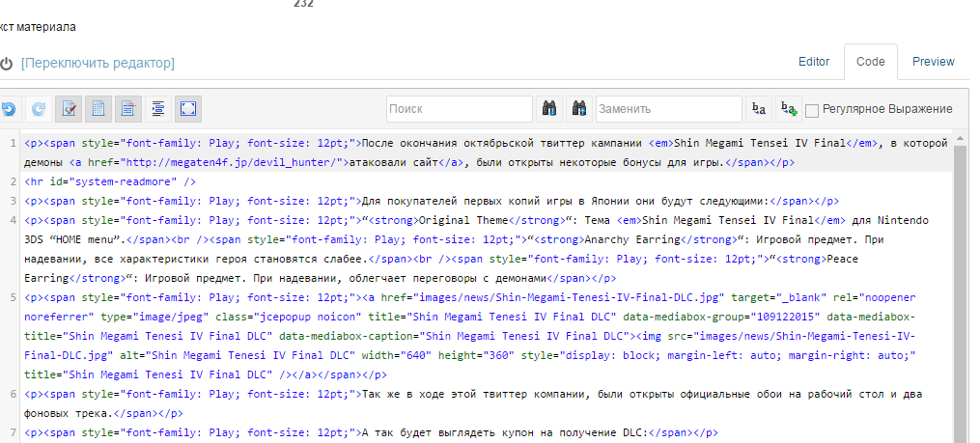
Task: Click the replace icon
Action: coord(759,109)
